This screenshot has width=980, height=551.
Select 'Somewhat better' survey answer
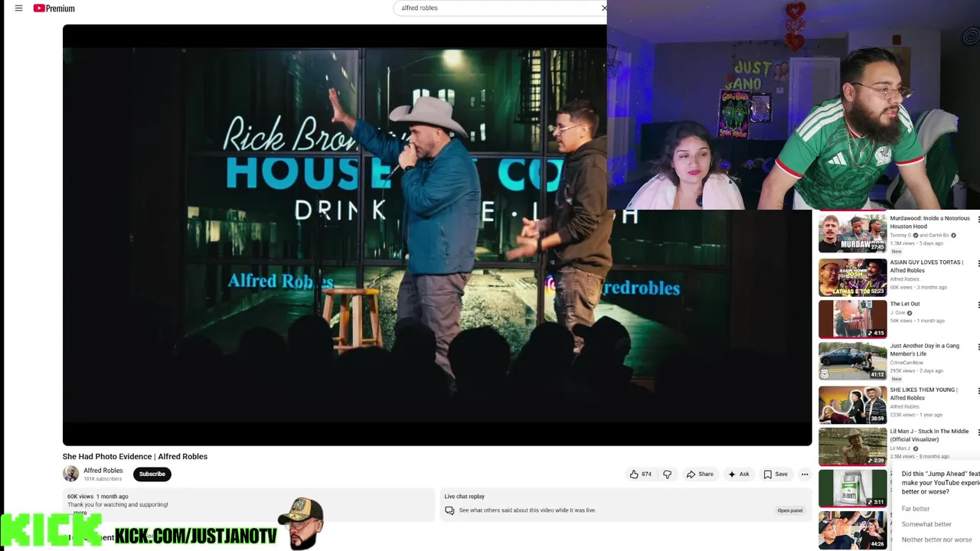[x=926, y=524]
